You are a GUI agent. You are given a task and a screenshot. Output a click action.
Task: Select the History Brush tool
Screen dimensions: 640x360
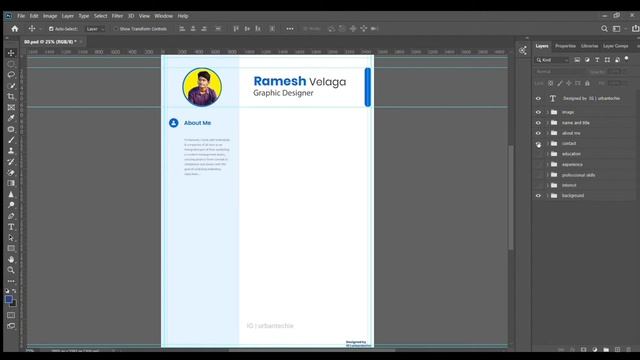click(11, 162)
